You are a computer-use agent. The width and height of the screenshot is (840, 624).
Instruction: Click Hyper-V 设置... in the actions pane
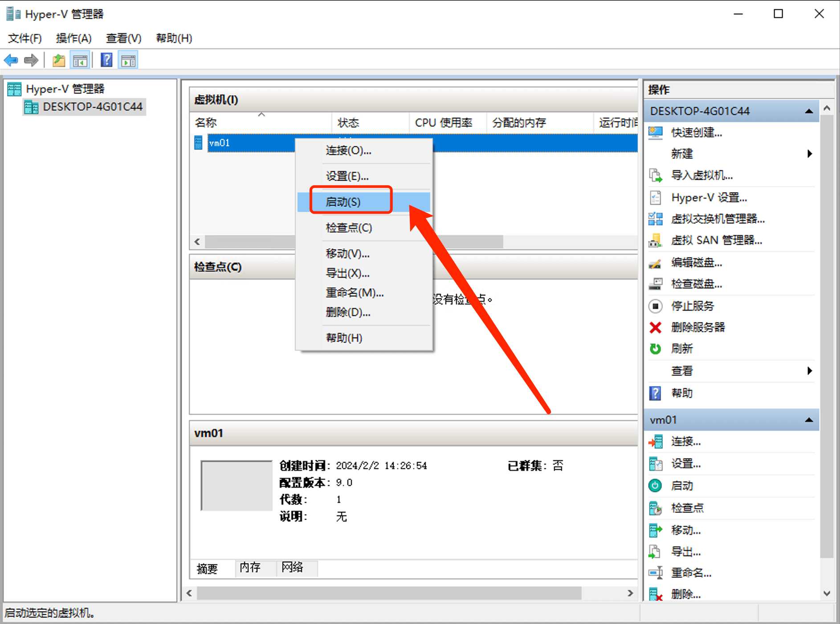[x=709, y=198]
